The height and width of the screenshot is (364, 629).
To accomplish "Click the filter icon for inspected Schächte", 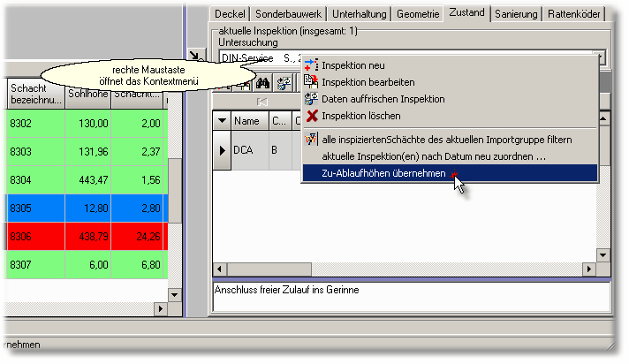I will click(x=310, y=139).
